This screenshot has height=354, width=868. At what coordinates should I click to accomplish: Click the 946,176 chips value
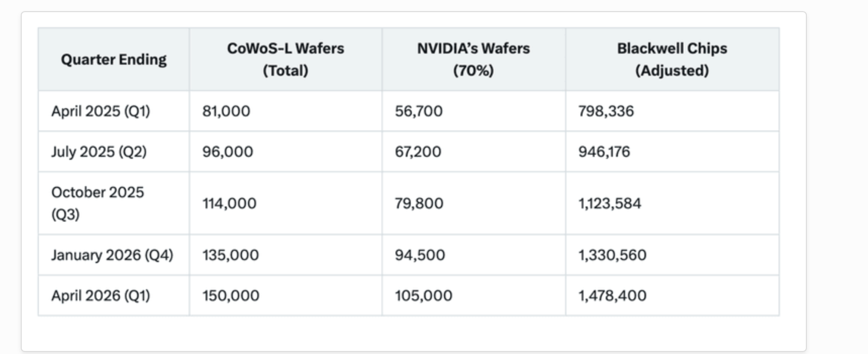point(604,152)
